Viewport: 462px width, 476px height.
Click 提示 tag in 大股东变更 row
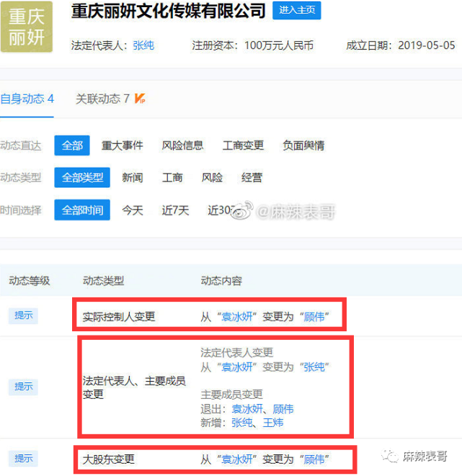click(x=23, y=459)
